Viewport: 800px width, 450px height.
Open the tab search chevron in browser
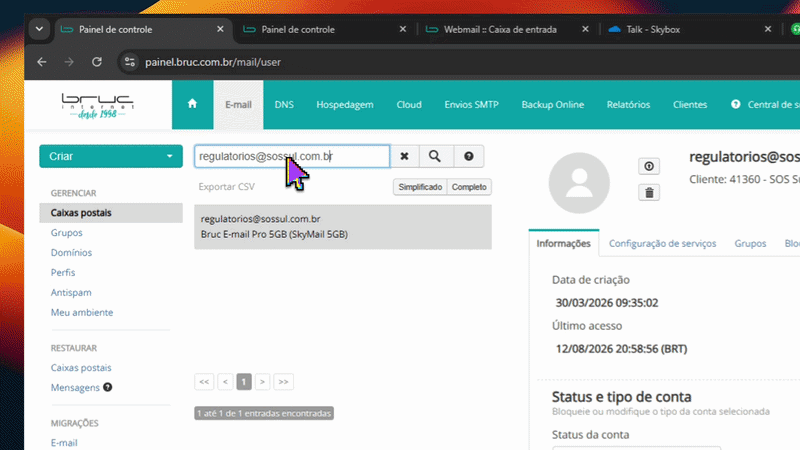pos(39,29)
